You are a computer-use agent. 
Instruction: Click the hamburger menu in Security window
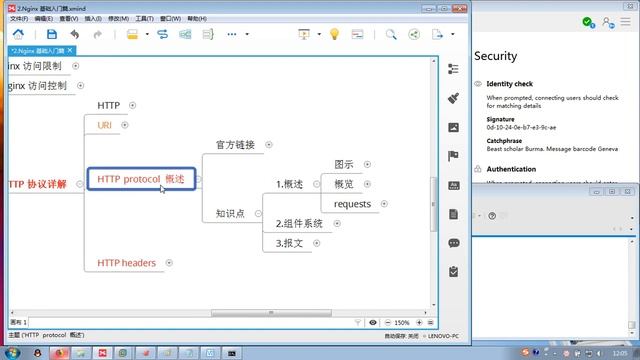(625, 22)
